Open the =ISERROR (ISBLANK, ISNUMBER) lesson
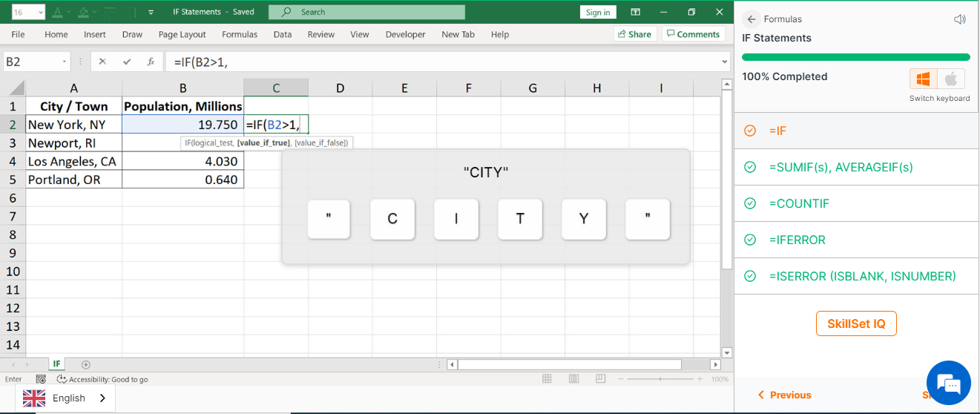The image size is (980, 414). coord(857,276)
